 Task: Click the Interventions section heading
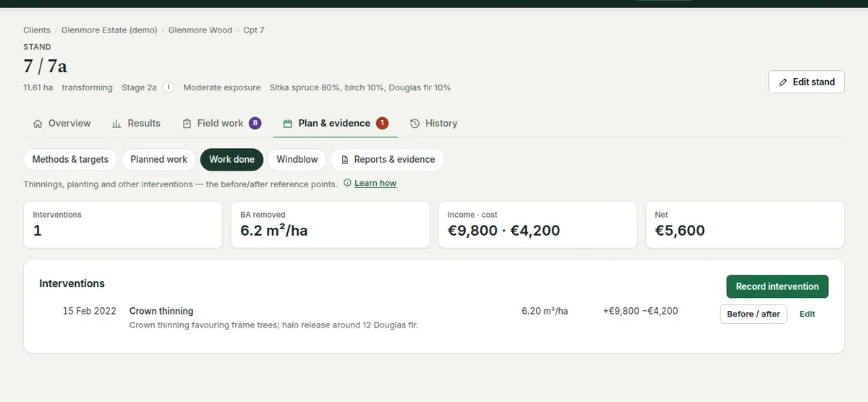[72, 283]
